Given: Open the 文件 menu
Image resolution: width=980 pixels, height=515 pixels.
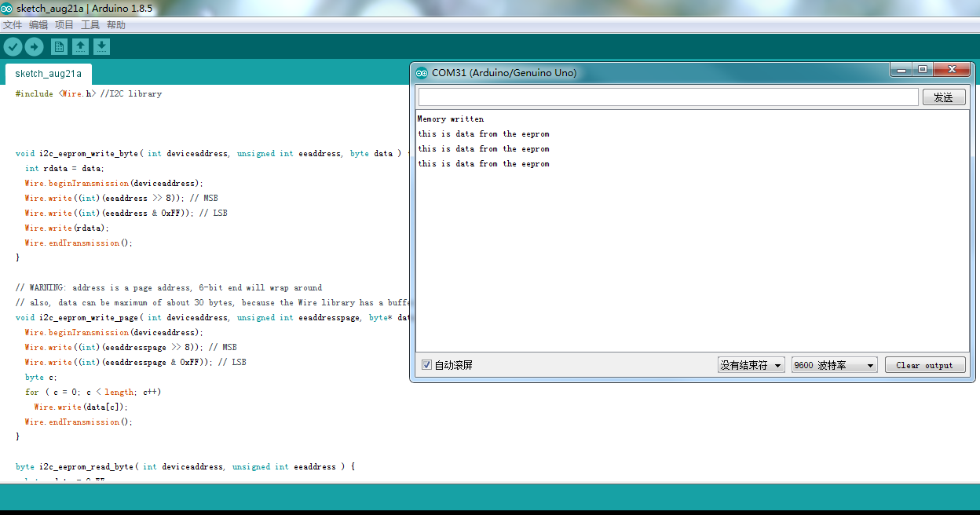Looking at the screenshot, I should pos(13,24).
